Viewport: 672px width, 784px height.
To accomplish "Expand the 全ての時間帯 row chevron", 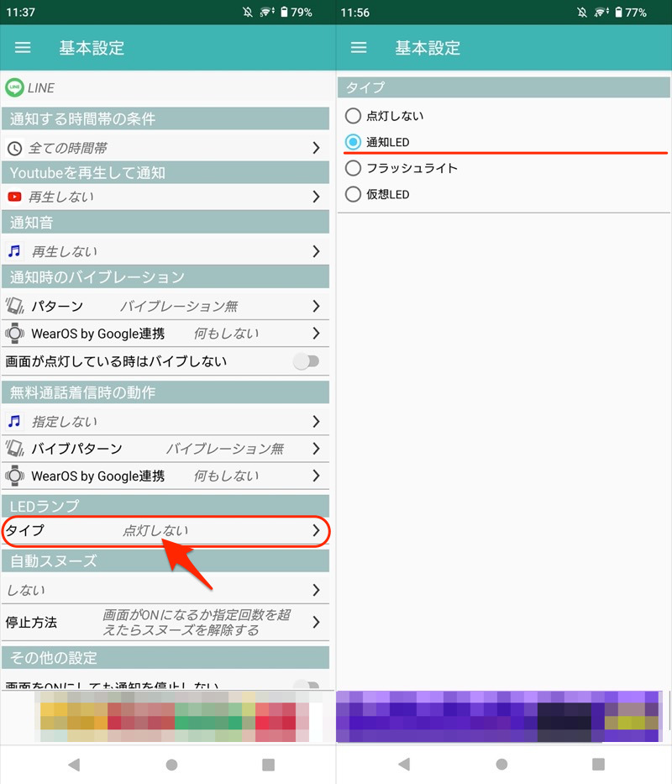I will (316, 148).
